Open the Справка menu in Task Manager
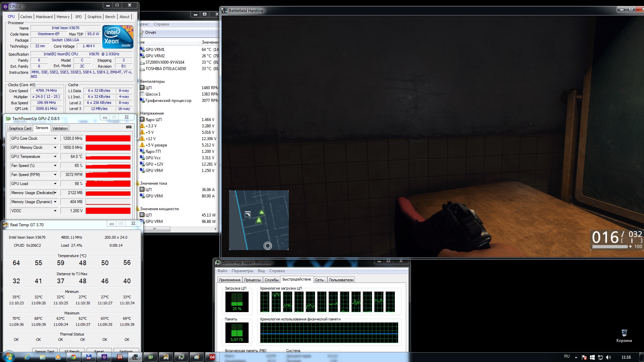The width and height of the screenshot is (644, 362). coord(277,271)
